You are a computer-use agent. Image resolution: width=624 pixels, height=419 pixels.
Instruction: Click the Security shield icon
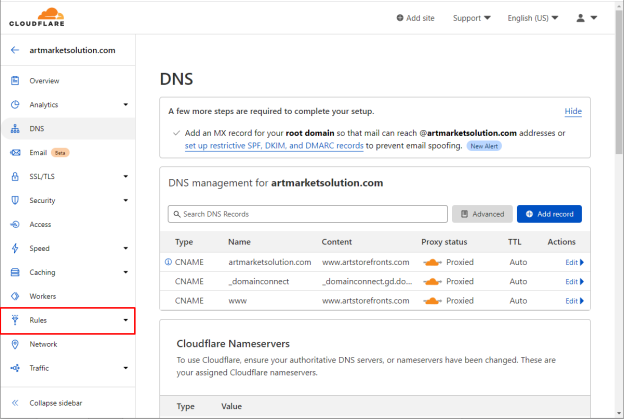15,200
